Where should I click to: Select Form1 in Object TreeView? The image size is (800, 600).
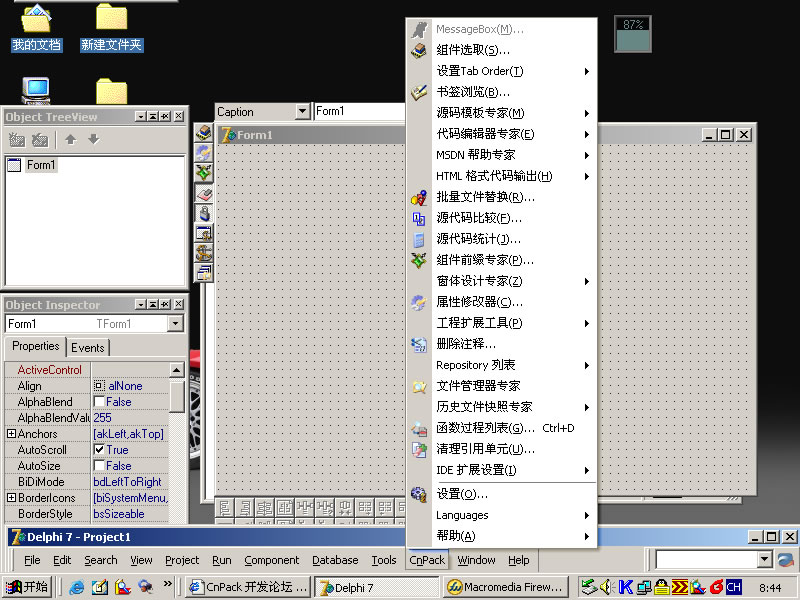(41, 165)
